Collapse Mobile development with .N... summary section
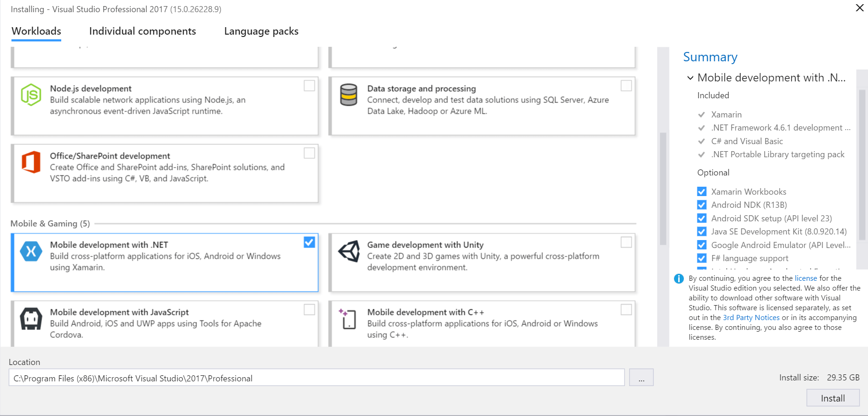868x416 pixels. point(690,78)
